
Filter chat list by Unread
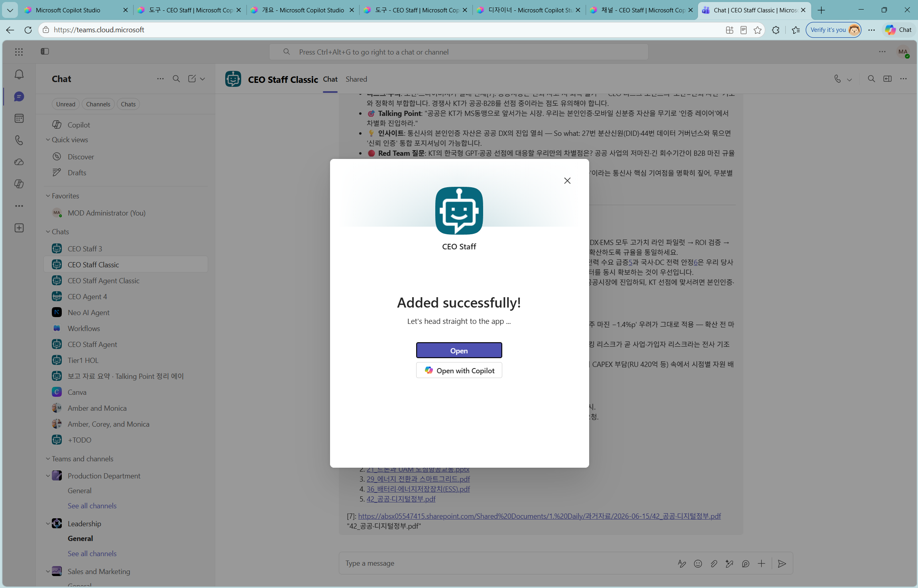pyautogui.click(x=65, y=104)
